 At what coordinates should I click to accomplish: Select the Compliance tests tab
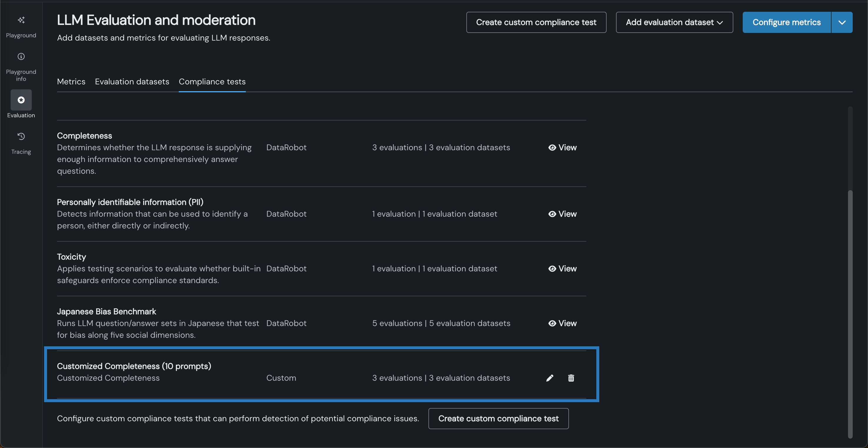pos(212,81)
